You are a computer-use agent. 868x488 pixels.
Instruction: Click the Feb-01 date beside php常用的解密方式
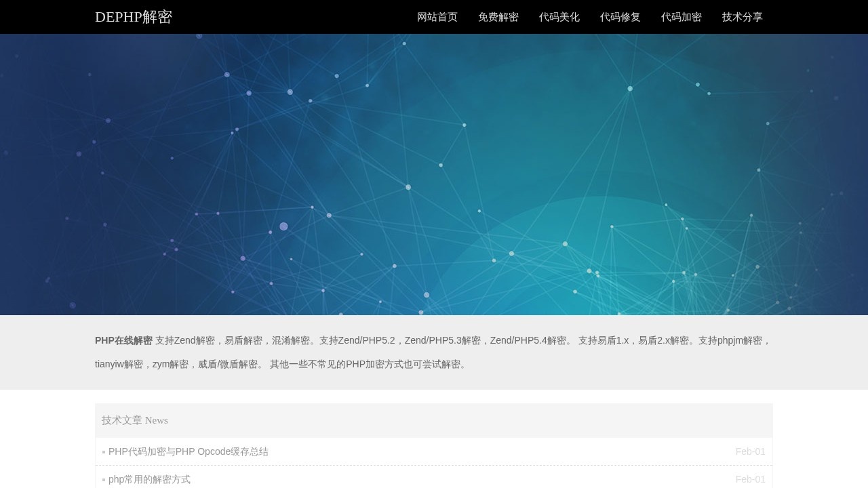[750, 479]
